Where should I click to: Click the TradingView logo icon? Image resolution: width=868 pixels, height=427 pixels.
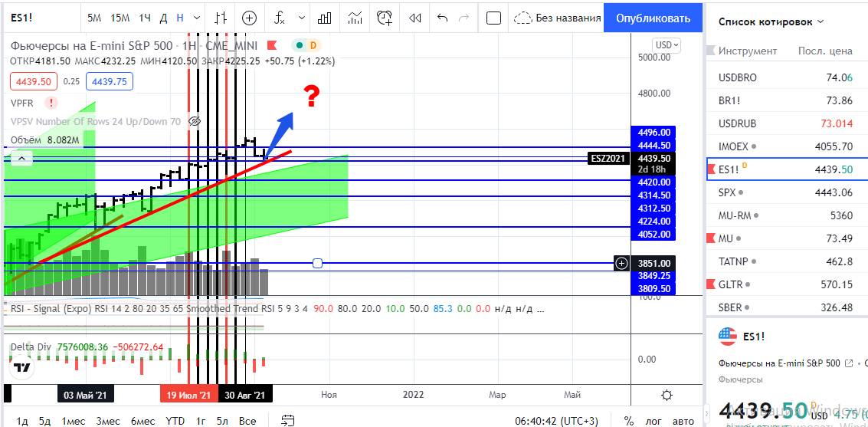click(22, 367)
